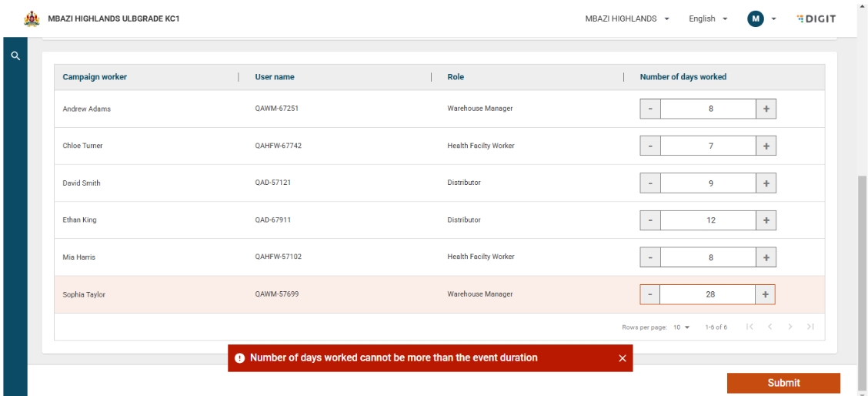Decrease days worked for Ethan King
The height and width of the screenshot is (396, 868).
click(x=650, y=220)
